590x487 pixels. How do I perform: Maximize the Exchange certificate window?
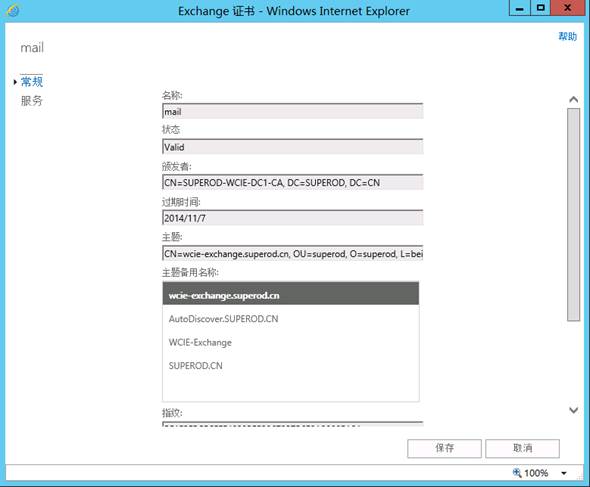coord(540,8)
